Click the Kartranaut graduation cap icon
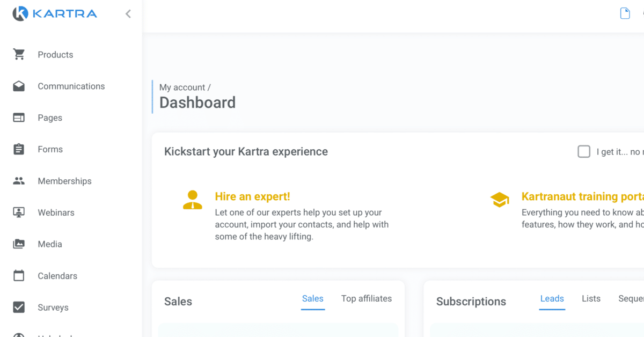This screenshot has width=644, height=337. tap(500, 200)
